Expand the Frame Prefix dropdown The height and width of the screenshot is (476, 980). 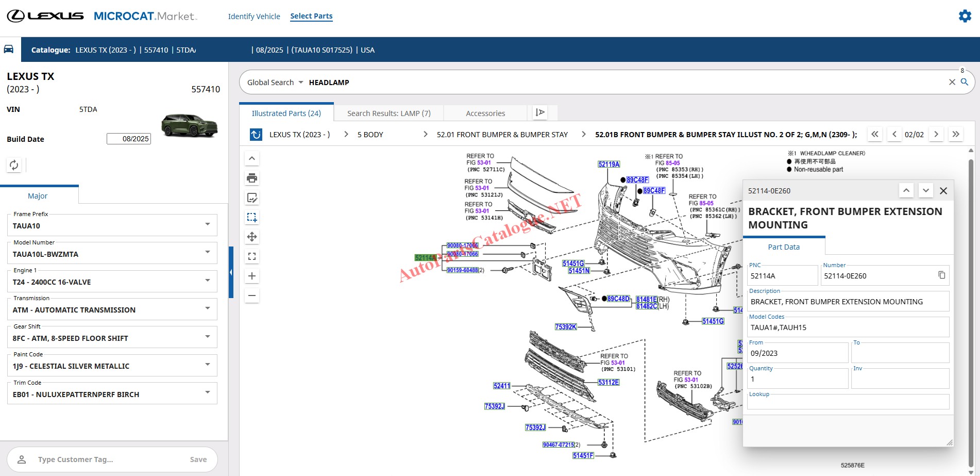[x=207, y=224]
